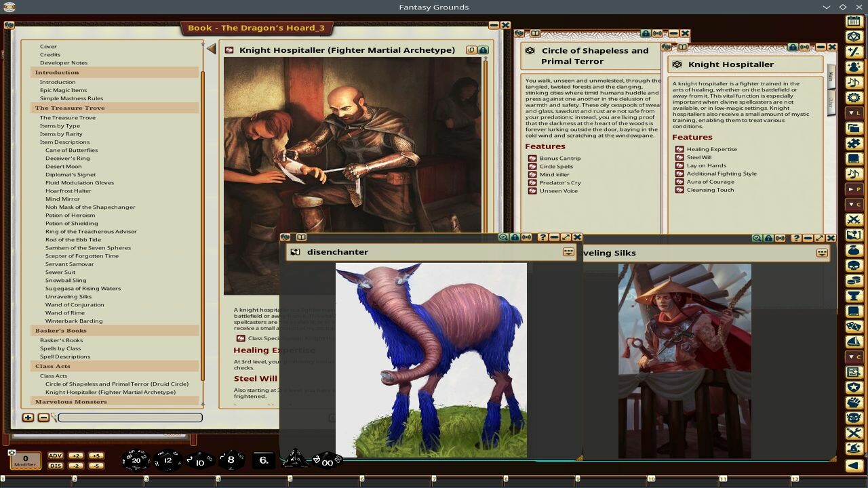868x488 pixels.
Task: Click the page slider below the table of contents
Action: (x=129, y=418)
